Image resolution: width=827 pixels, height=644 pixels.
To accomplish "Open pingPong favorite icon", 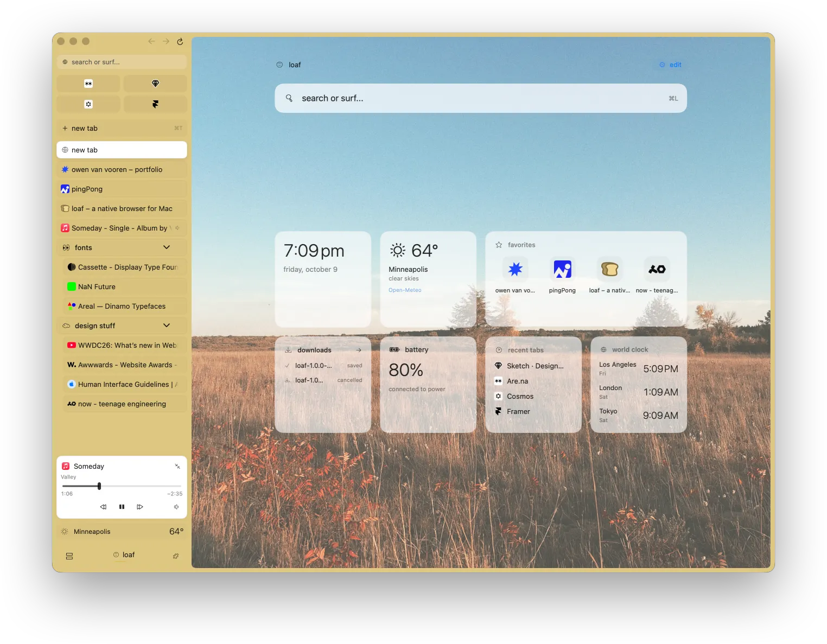I will (x=562, y=269).
